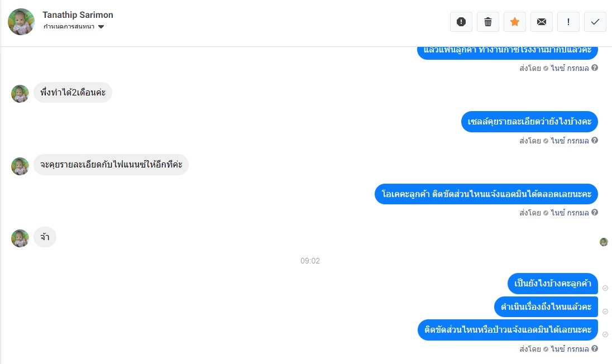This screenshot has height=364, width=612.
Task: Click the small seen-by avatar beside จ้า row
Action: (604, 242)
